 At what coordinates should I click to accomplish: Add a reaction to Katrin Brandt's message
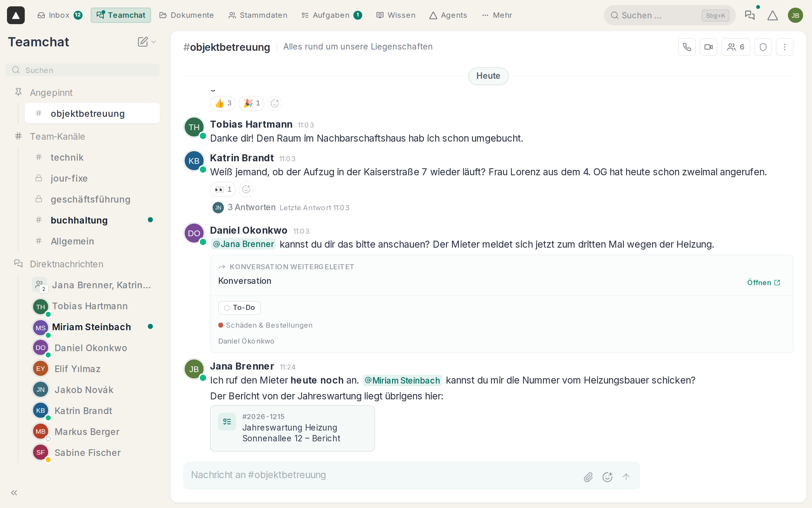[x=246, y=189]
